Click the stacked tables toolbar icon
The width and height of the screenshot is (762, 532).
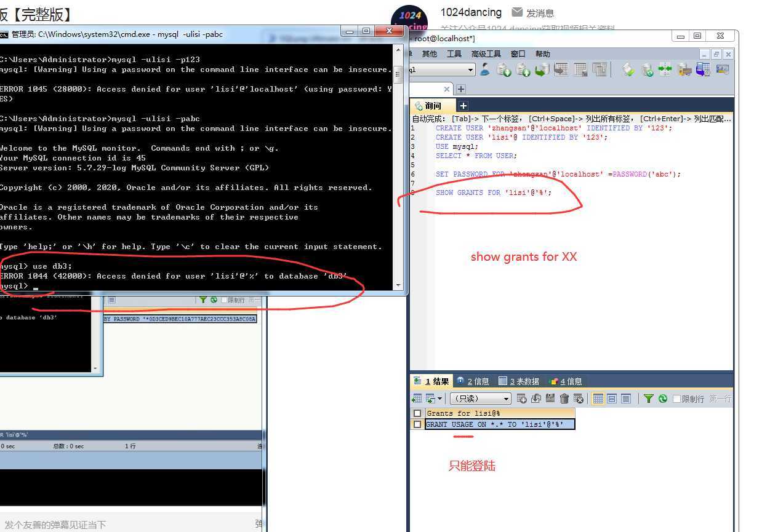tap(600, 69)
